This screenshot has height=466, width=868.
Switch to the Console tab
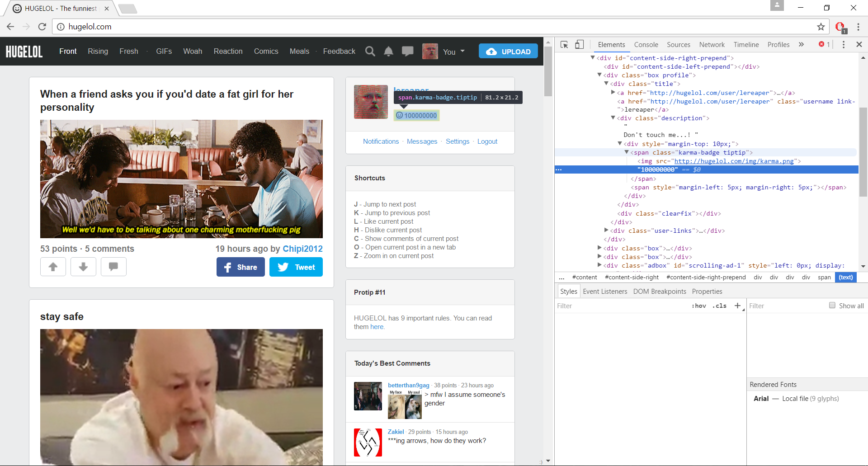(x=646, y=44)
